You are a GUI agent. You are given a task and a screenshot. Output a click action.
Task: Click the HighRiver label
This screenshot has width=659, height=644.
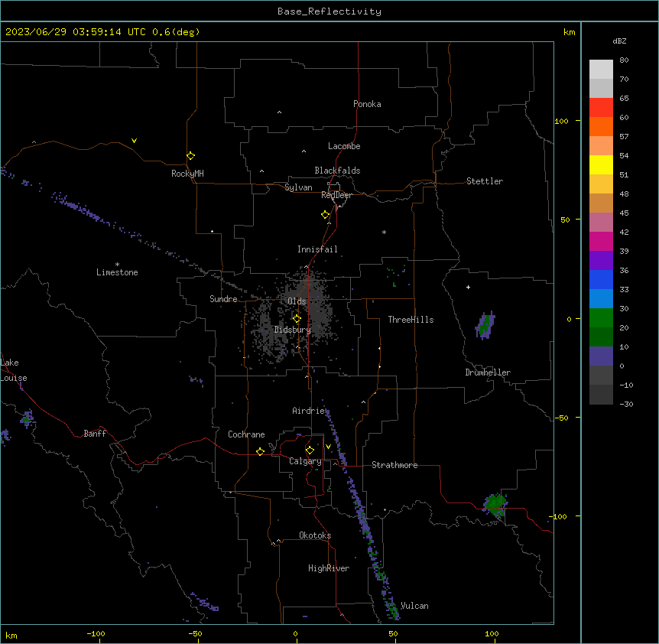[328, 568]
